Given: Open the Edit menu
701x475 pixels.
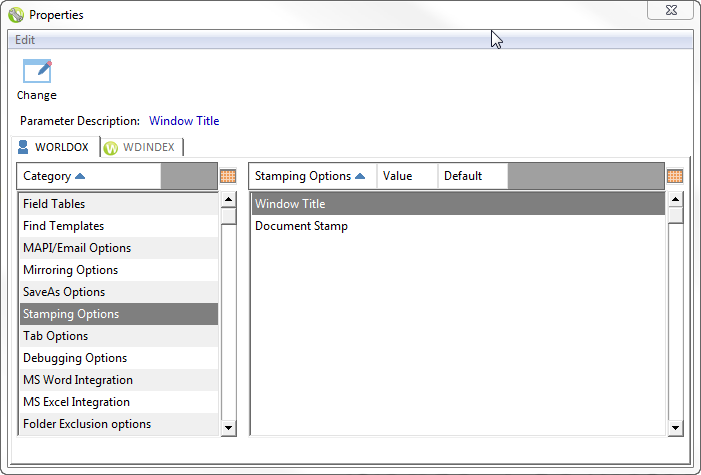Looking at the screenshot, I should [25, 40].
